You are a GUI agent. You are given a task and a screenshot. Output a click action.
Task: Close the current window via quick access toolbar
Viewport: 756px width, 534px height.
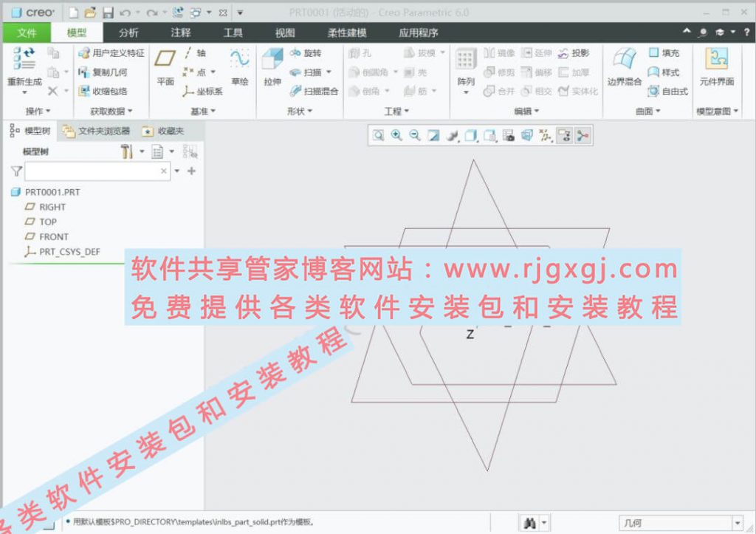point(223,13)
